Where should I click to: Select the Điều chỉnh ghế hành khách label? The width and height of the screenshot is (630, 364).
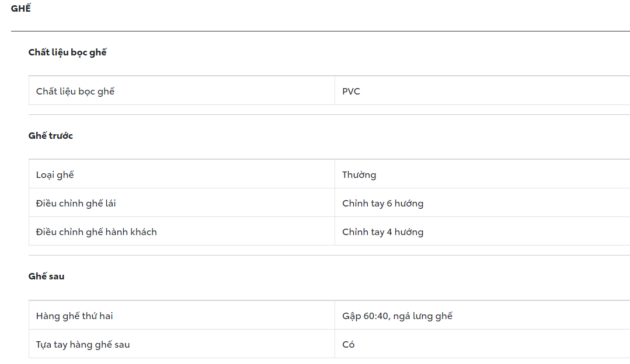tap(96, 232)
